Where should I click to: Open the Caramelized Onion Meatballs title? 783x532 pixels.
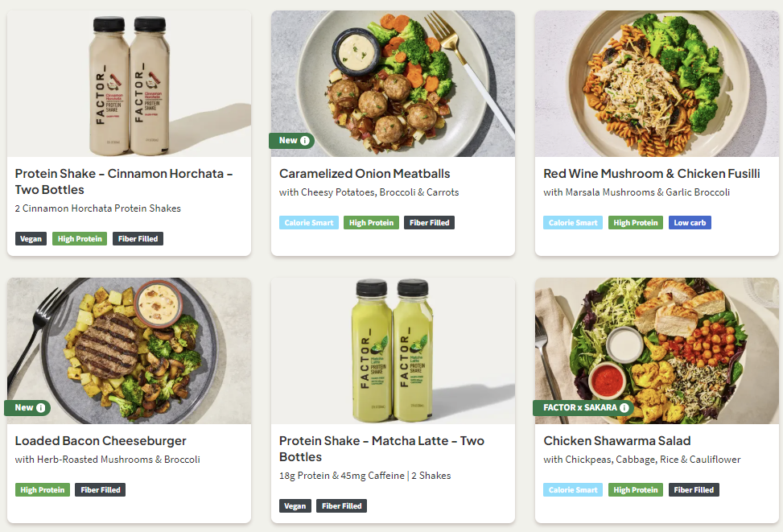365,174
